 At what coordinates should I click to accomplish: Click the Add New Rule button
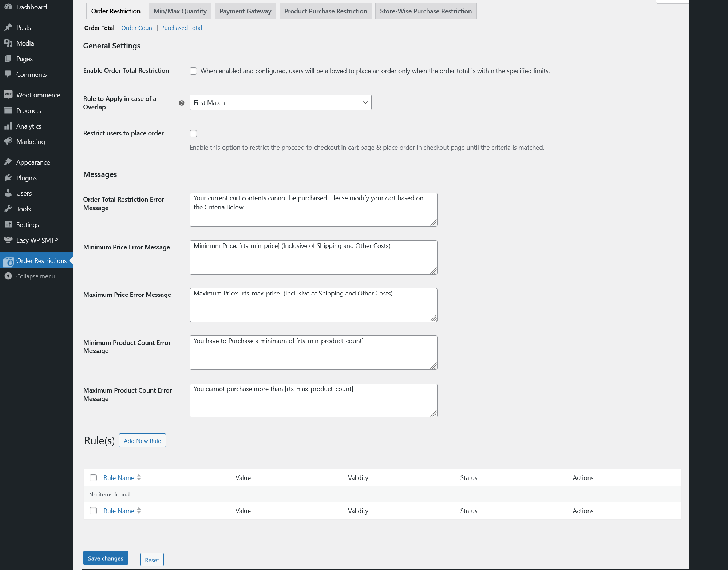pos(142,440)
